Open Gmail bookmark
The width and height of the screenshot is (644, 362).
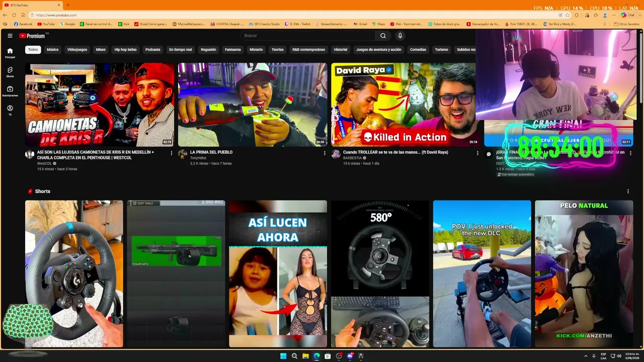360,24
